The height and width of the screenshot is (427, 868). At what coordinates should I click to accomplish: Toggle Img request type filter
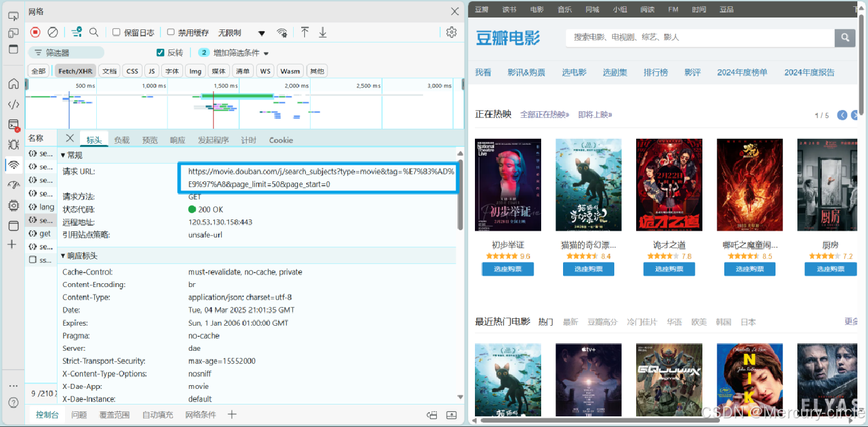pos(196,71)
